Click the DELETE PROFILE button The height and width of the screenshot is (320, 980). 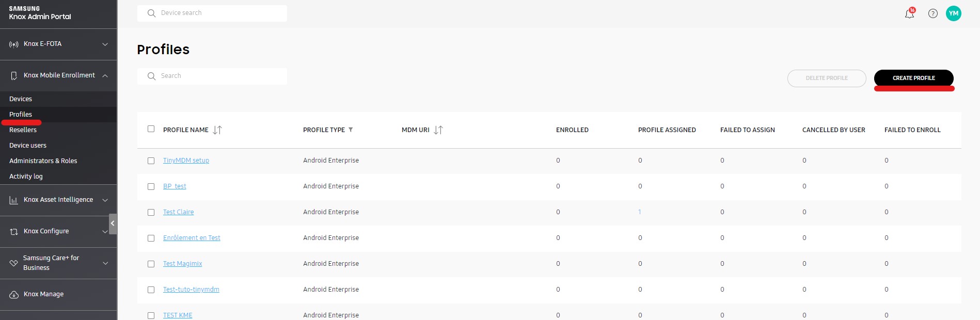[827, 78]
